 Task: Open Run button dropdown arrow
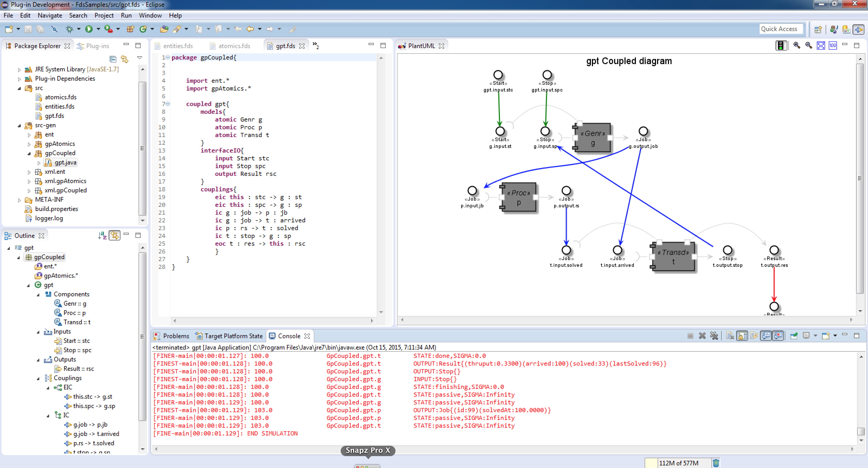pos(98,29)
